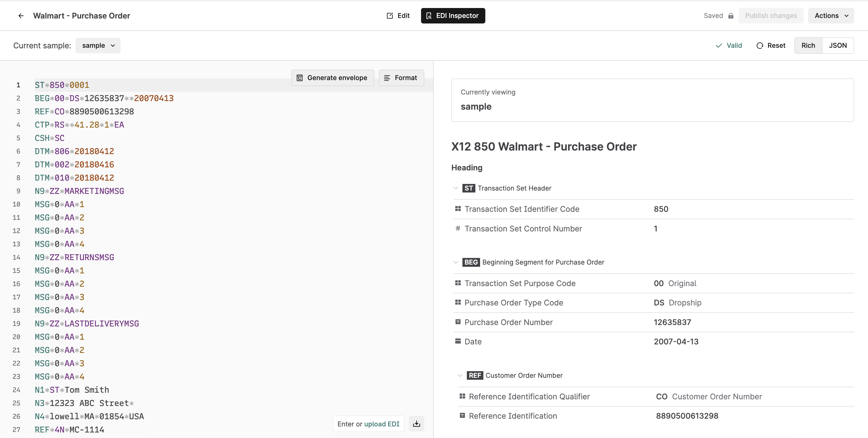Click the Purchase Order Number value 12635837
Screen dimensions: 868x438
coord(672,322)
